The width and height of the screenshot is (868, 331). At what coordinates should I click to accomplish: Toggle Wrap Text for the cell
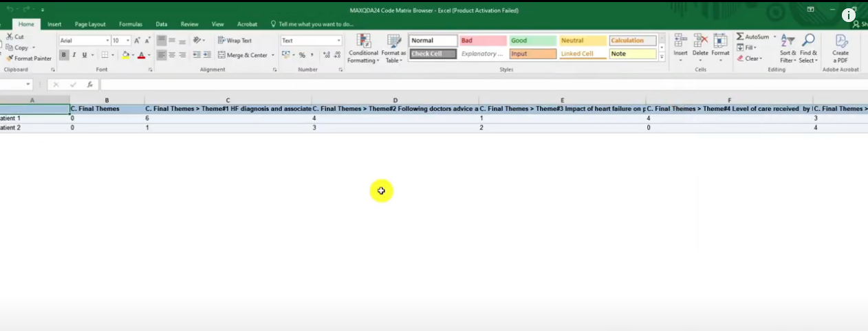pos(235,41)
